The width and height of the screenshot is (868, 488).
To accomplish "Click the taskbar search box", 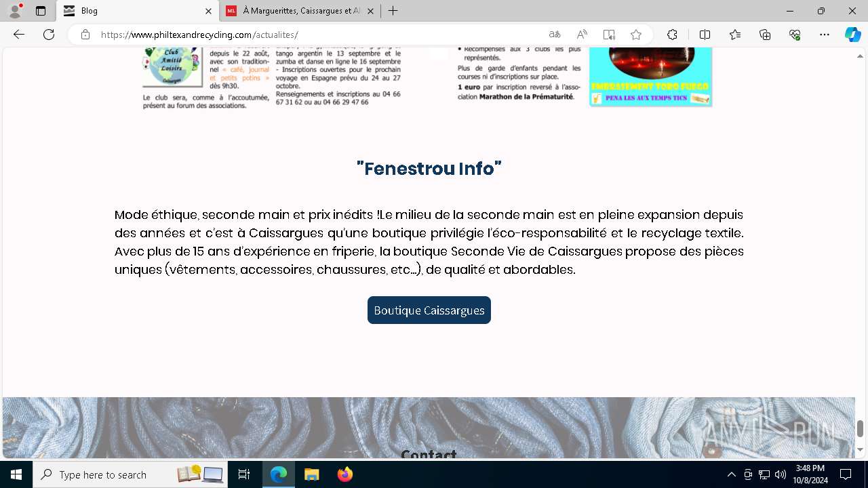I will (x=130, y=474).
